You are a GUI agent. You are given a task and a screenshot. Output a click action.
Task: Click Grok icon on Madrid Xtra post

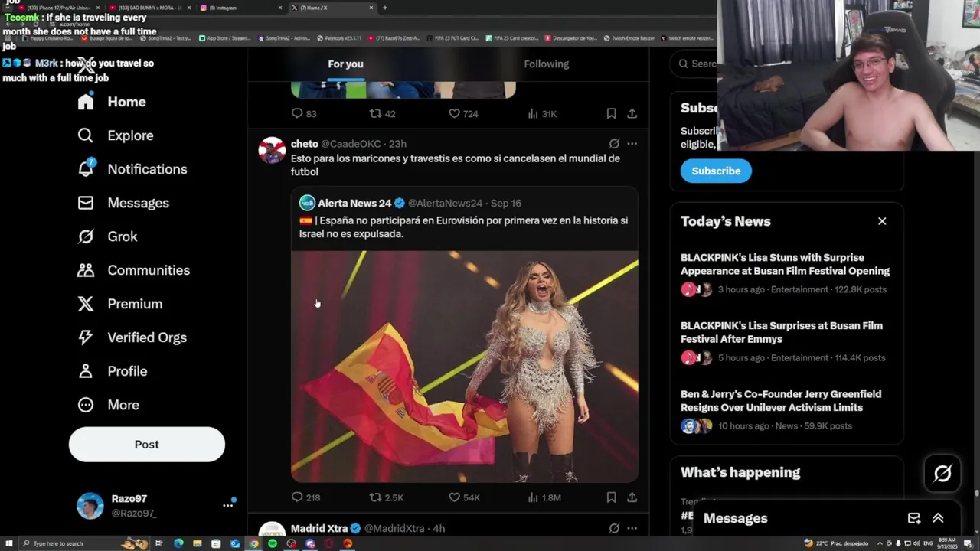614,528
